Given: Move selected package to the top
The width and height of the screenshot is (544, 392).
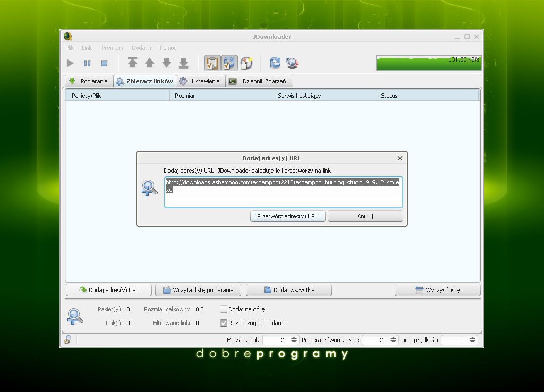Looking at the screenshot, I should (x=132, y=63).
